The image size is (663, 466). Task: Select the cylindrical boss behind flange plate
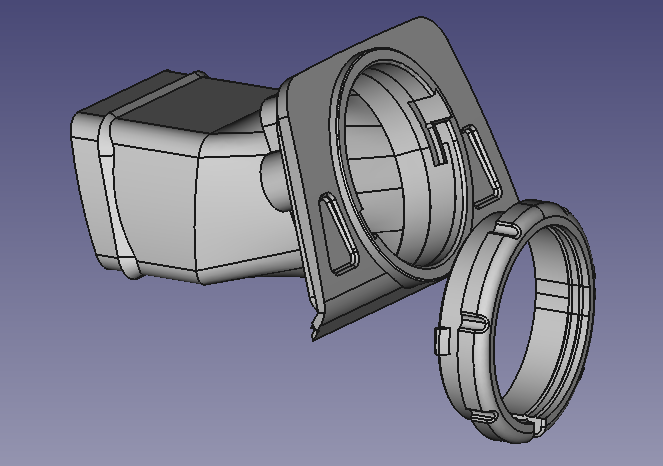(275, 182)
